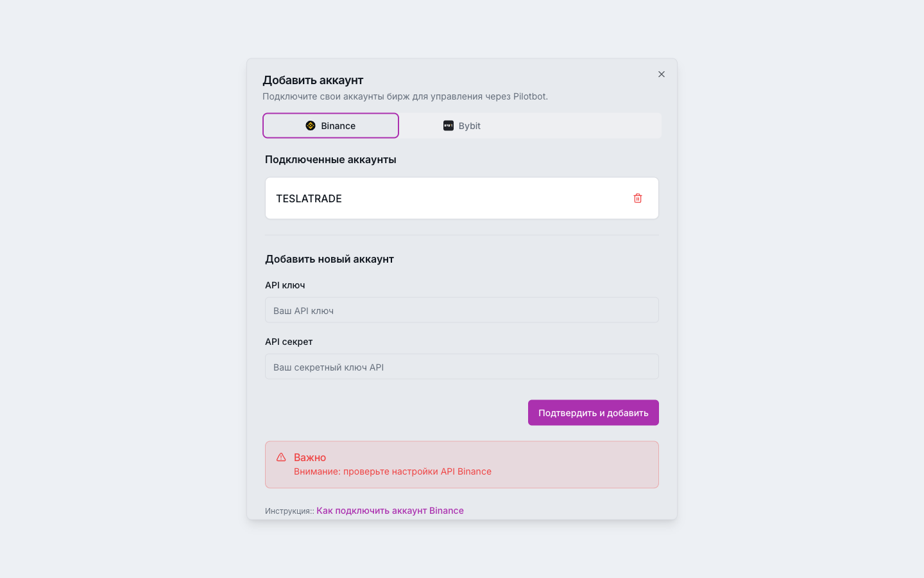Click the Важно alert title
This screenshot has width=924, height=578.
click(310, 457)
